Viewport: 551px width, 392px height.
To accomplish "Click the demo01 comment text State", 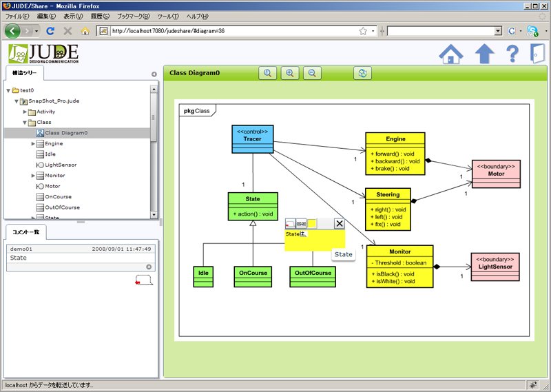I will [19, 258].
